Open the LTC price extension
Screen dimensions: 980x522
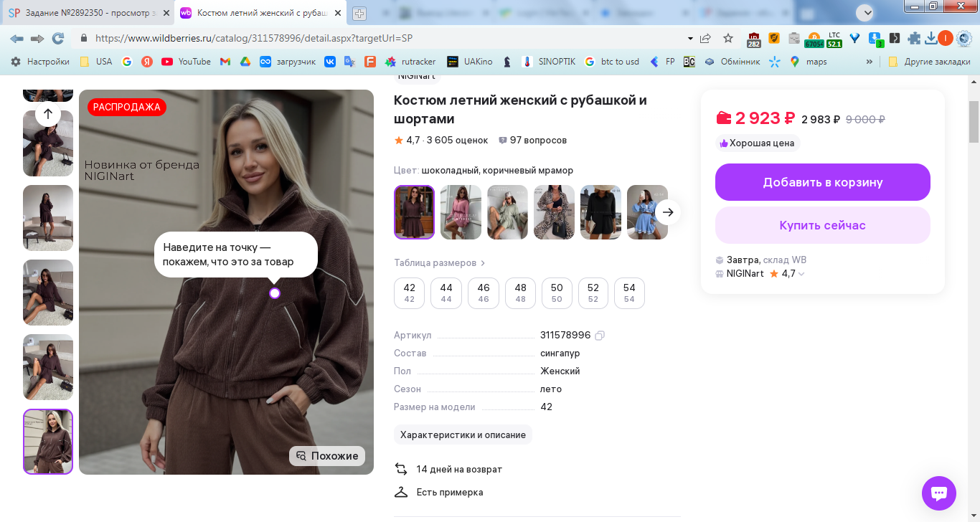[x=834, y=39]
